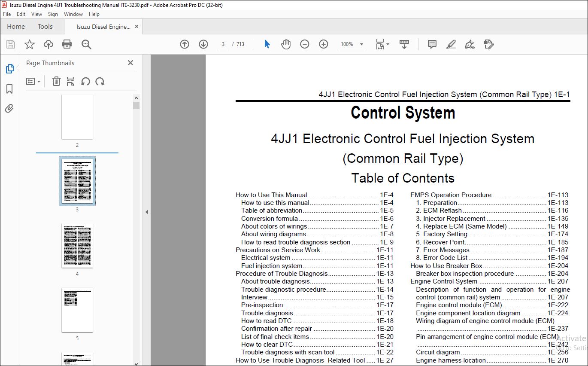Click 'How to Use Breaker Box' line
Screen dimensions: 588x366
point(489,266)
